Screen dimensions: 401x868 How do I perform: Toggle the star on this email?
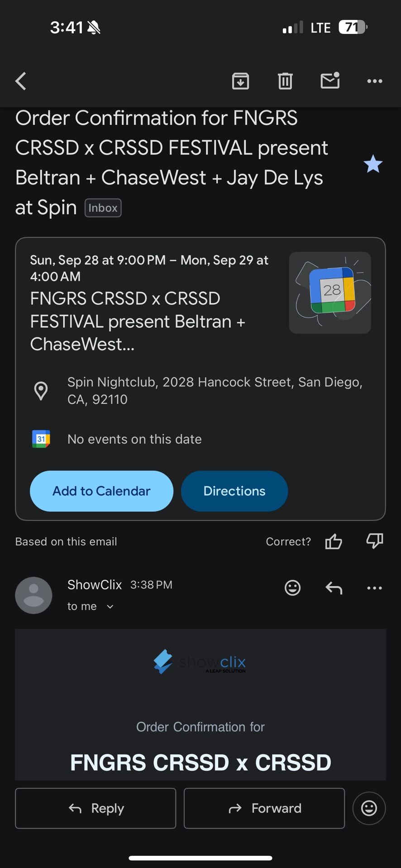tap(373, 164)
